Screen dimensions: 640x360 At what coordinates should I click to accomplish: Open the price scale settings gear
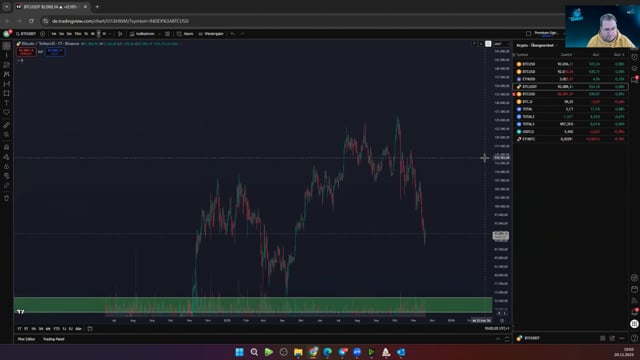point(502,321)
